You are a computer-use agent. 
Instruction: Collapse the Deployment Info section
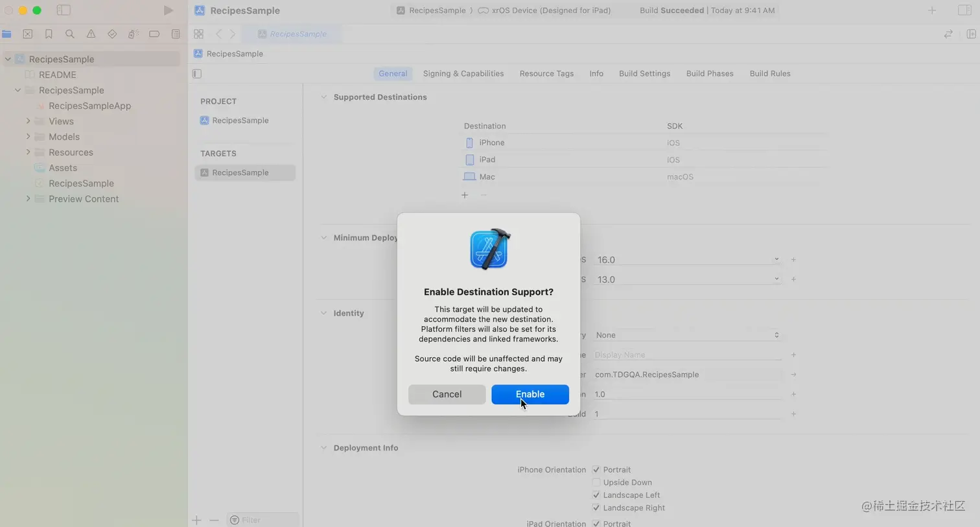(324, 448)
